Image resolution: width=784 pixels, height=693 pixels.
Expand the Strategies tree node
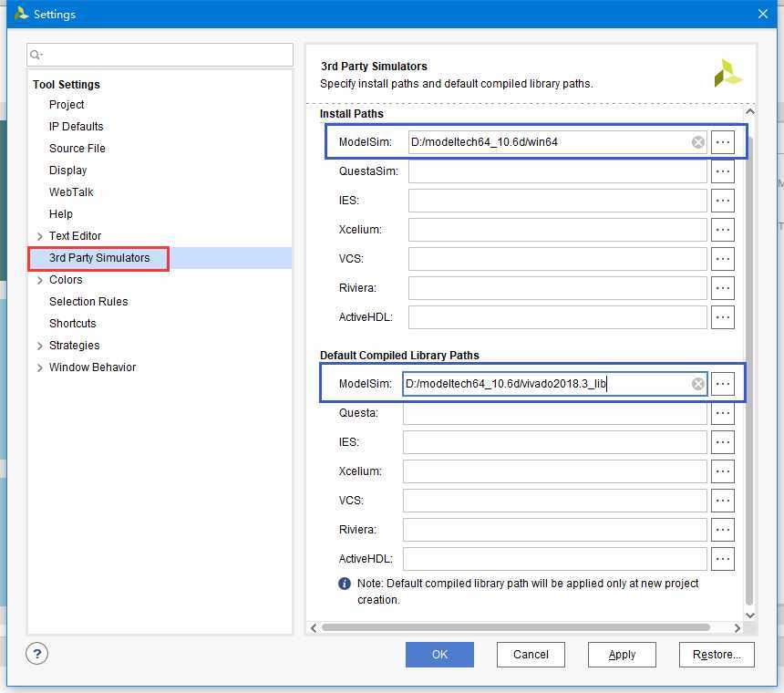40,346
